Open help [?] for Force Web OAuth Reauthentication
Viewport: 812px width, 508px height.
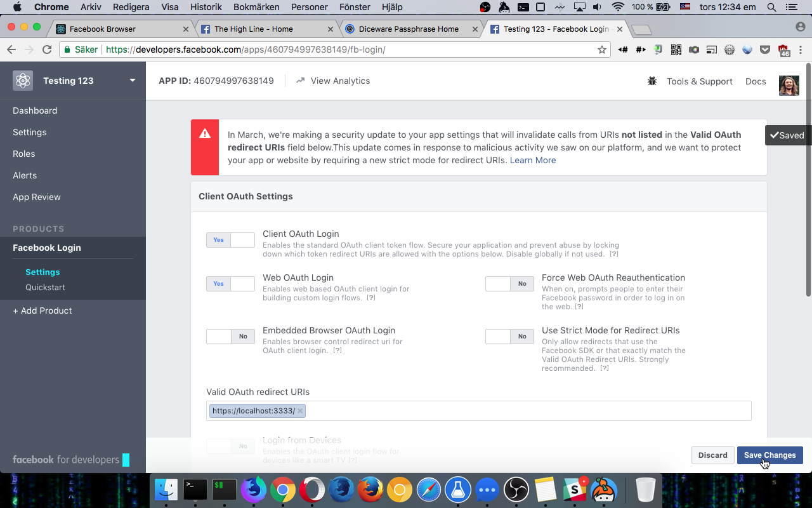579,307
